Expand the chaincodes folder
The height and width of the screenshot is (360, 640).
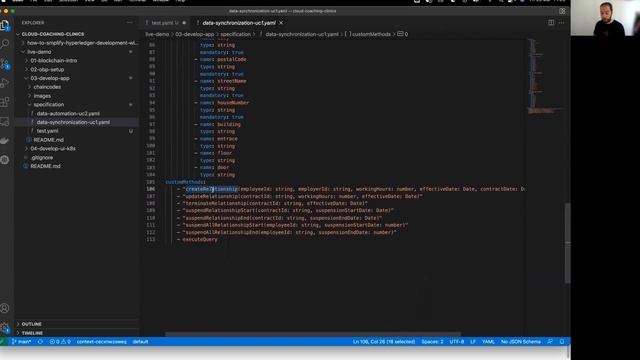47,87
